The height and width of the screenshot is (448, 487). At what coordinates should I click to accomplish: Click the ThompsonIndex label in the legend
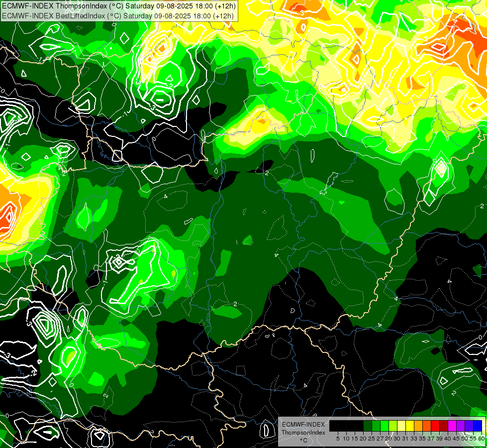click(x=303, y=433)
